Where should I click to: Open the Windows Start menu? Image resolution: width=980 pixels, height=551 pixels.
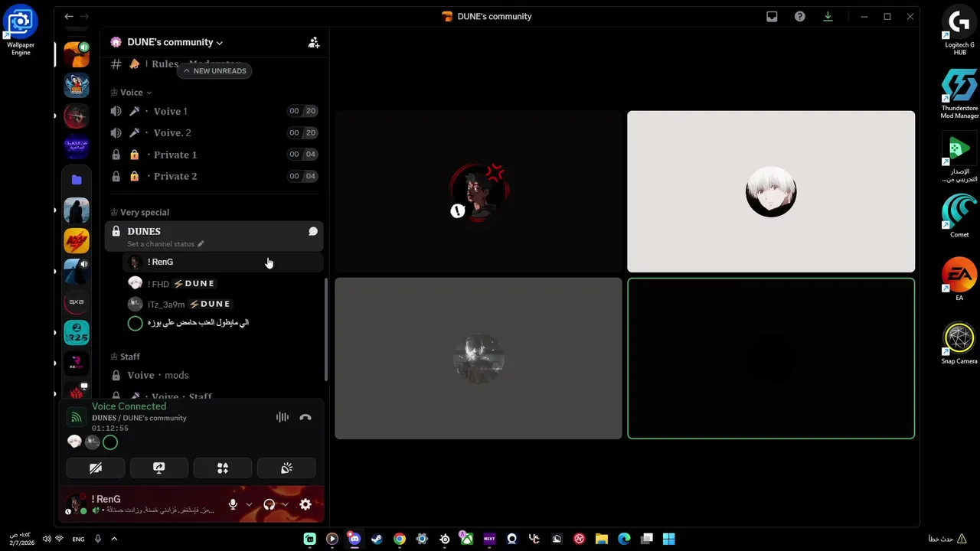pyautogui.click(x=669, y=539)
